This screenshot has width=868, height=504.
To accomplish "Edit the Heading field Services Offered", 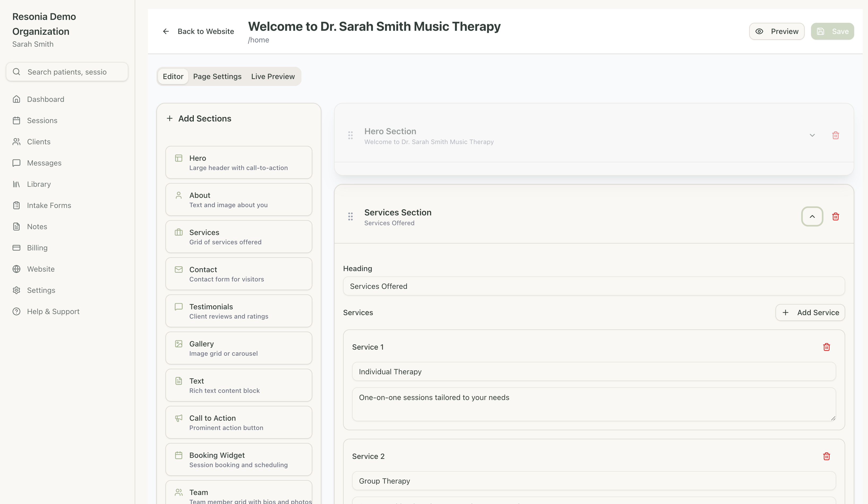I will point(594,286).
